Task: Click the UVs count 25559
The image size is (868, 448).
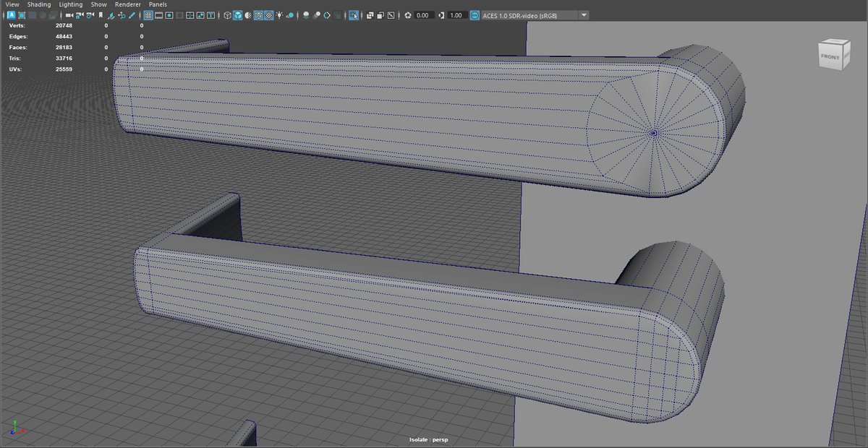Action: point(64,69)
